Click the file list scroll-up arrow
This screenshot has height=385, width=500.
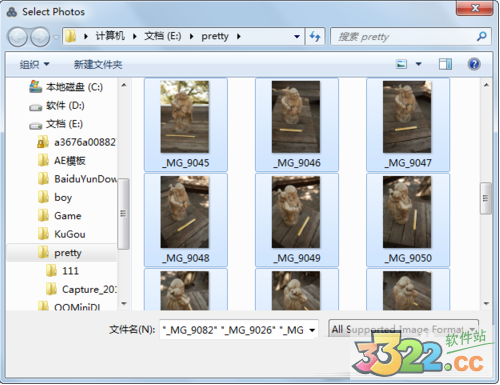[486, 85]
